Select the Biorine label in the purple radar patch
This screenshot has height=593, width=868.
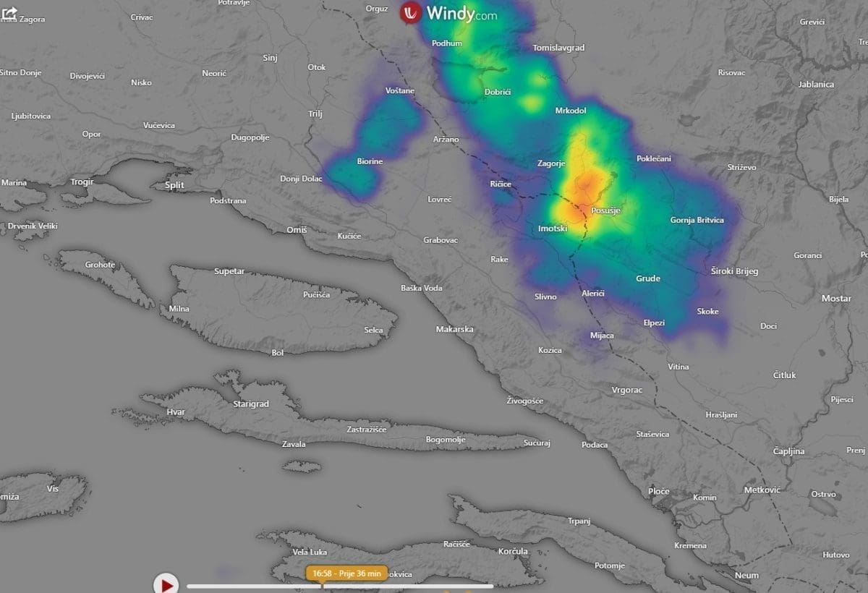[x=369, y=161]
